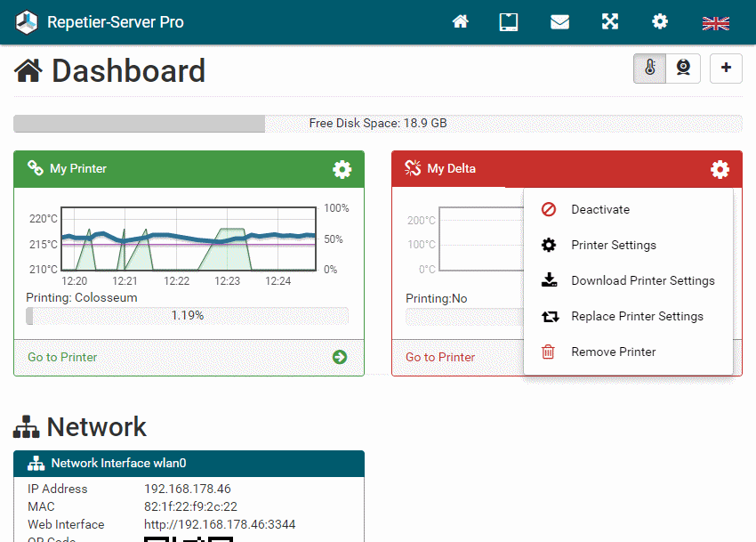Toggle the temperature graph view

650,68
